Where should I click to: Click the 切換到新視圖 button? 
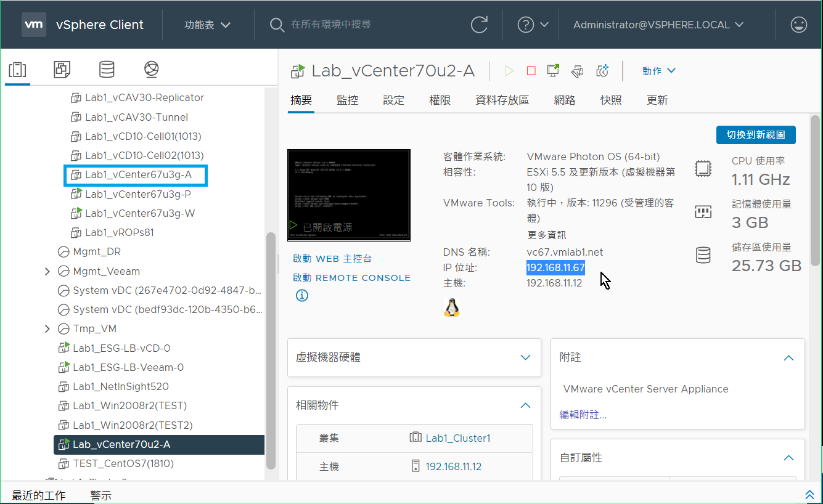click(x=756, y=135)
